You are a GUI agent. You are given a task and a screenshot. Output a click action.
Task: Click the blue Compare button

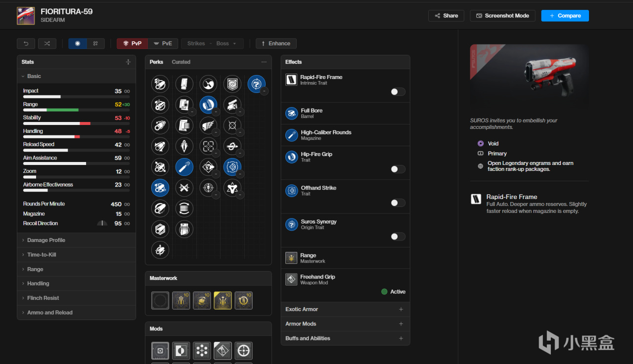(565, 16)
